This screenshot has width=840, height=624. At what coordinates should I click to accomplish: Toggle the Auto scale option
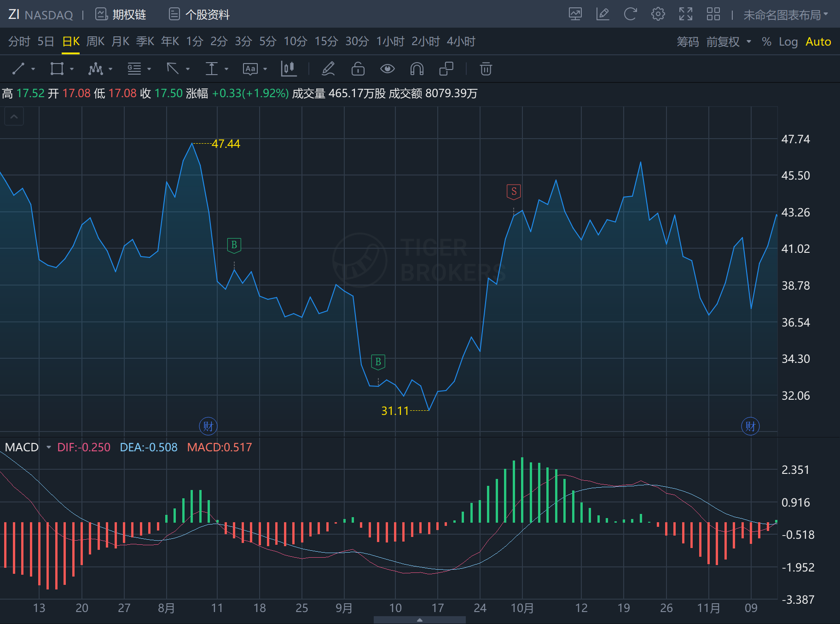818,42
